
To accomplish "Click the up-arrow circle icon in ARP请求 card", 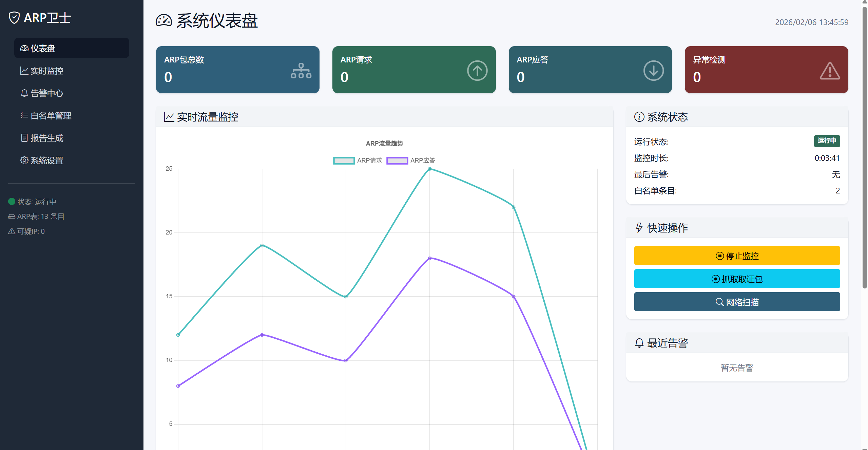I will (x=477, y=71).
